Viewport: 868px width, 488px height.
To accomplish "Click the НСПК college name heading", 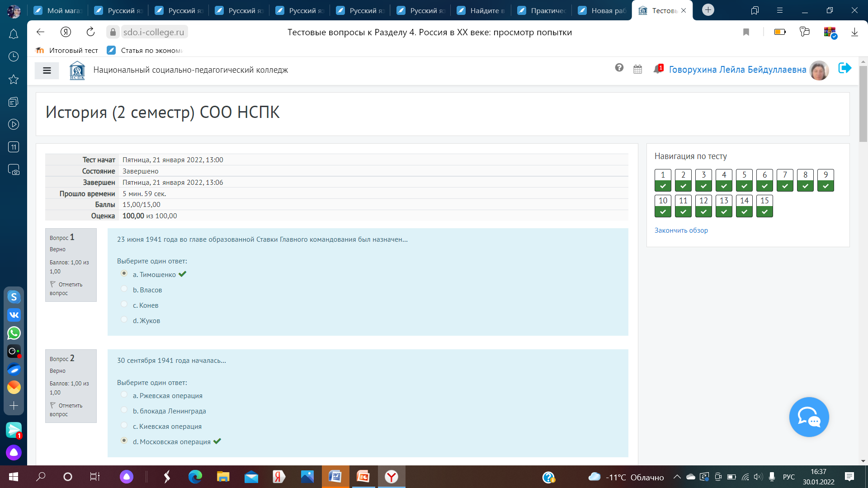I will 190,70.
